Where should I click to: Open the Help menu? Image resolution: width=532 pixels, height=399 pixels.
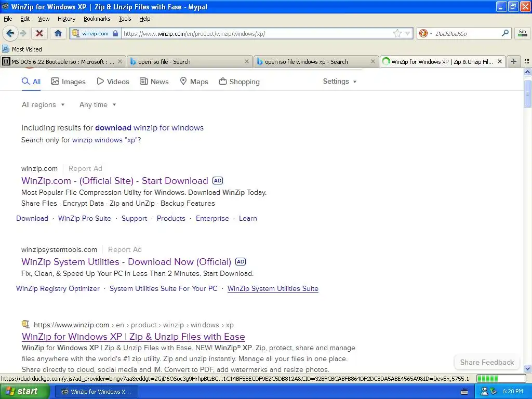tap(144, 19)
